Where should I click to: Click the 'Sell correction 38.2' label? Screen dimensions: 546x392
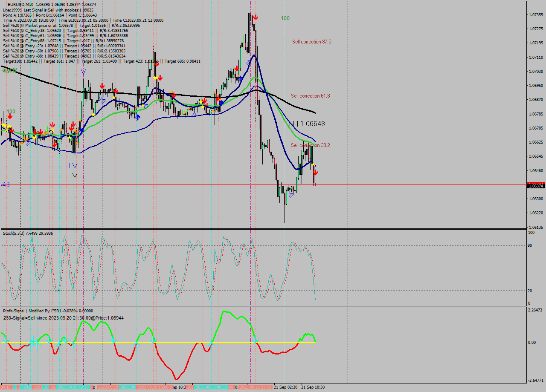[311, 145]
